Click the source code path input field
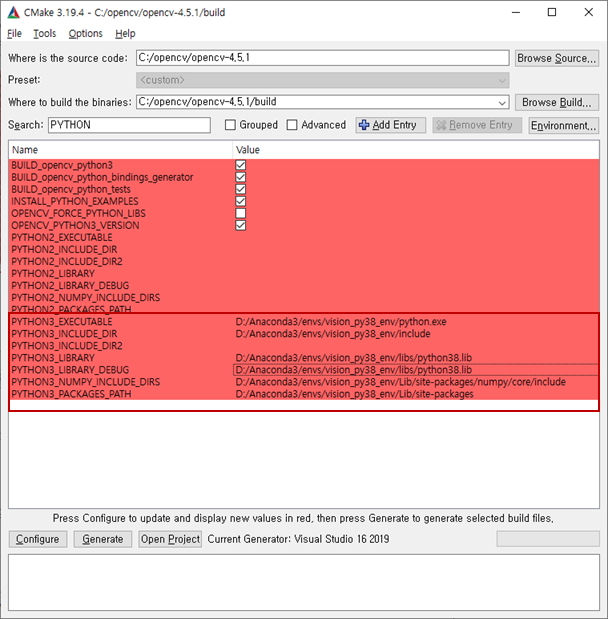Image resolution: width=608 pixels, height=619 pixels. 323,58
